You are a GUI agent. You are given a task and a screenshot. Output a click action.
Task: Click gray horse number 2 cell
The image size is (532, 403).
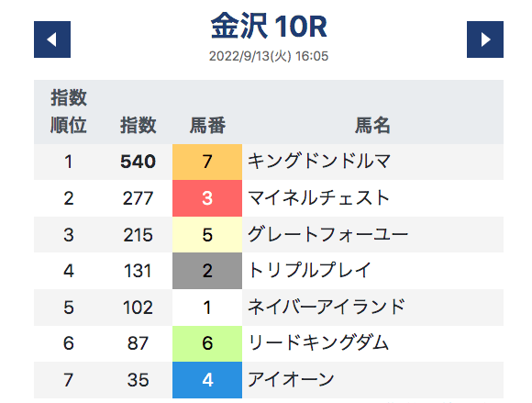207,271
